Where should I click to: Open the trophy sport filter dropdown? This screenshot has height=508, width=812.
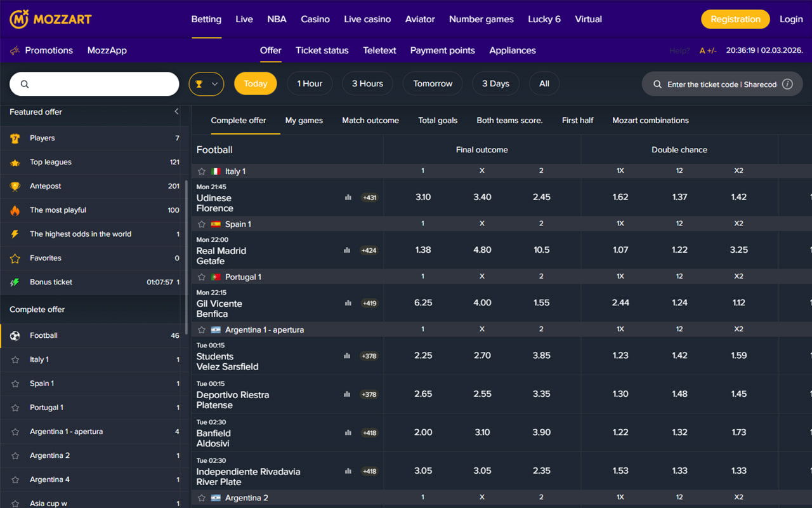[x=206, y=84]
